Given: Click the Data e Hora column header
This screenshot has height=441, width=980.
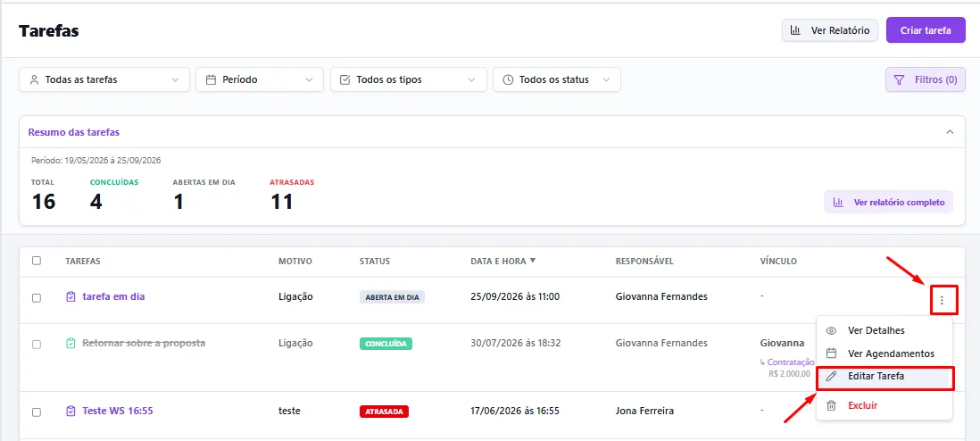Looking at the screenshot, I should click(x=498, y=262).
